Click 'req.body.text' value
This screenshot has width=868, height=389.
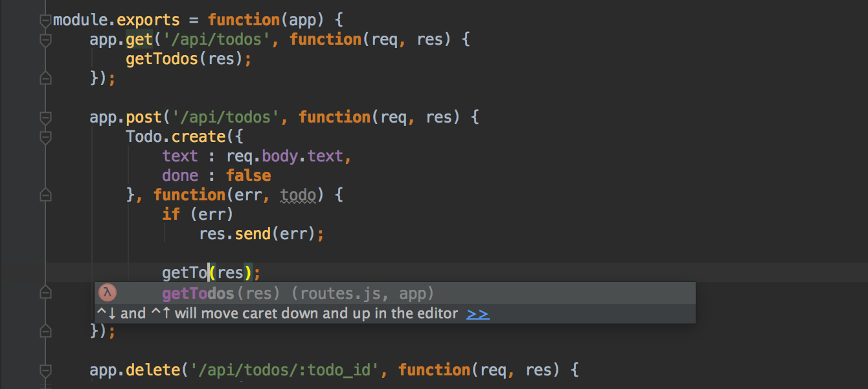285,156
